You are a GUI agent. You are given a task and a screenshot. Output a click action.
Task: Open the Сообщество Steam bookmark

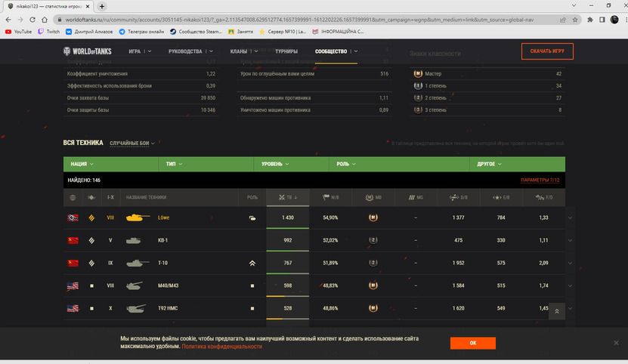[x=196, y=32]
